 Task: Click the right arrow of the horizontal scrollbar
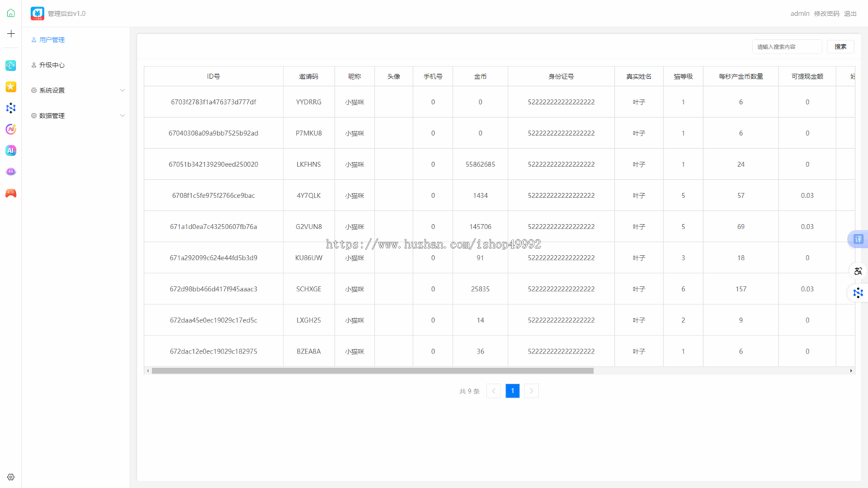(x=851, y=371)
